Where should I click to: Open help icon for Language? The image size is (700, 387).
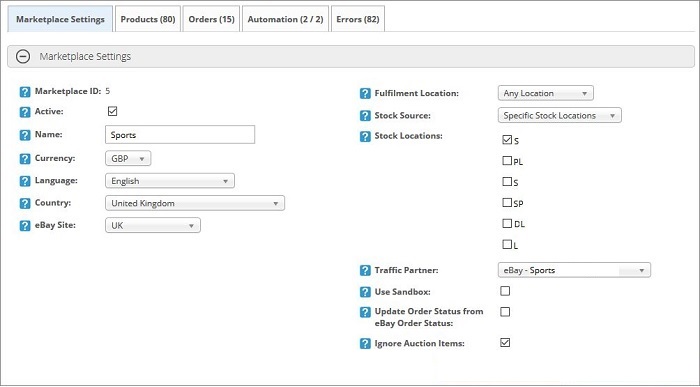[x=25, y=181]
